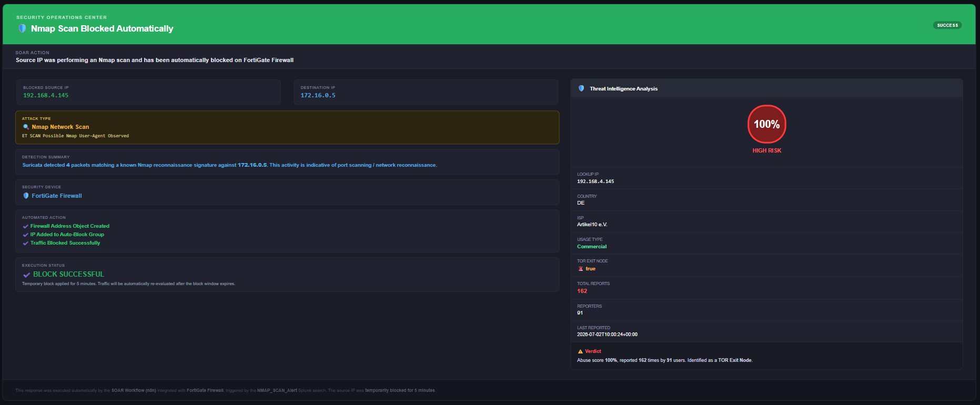Click the Verdict heading

tap(593, 351)
